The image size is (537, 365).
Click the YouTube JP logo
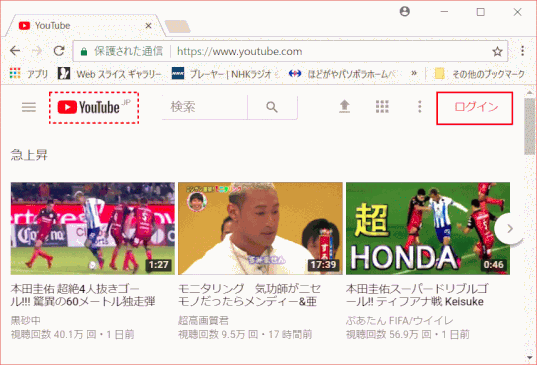94,107
